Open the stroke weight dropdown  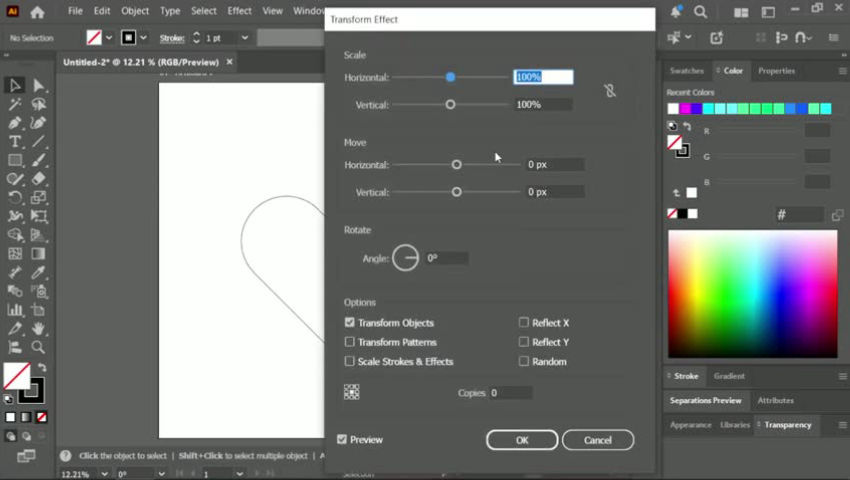coord(244,38)
